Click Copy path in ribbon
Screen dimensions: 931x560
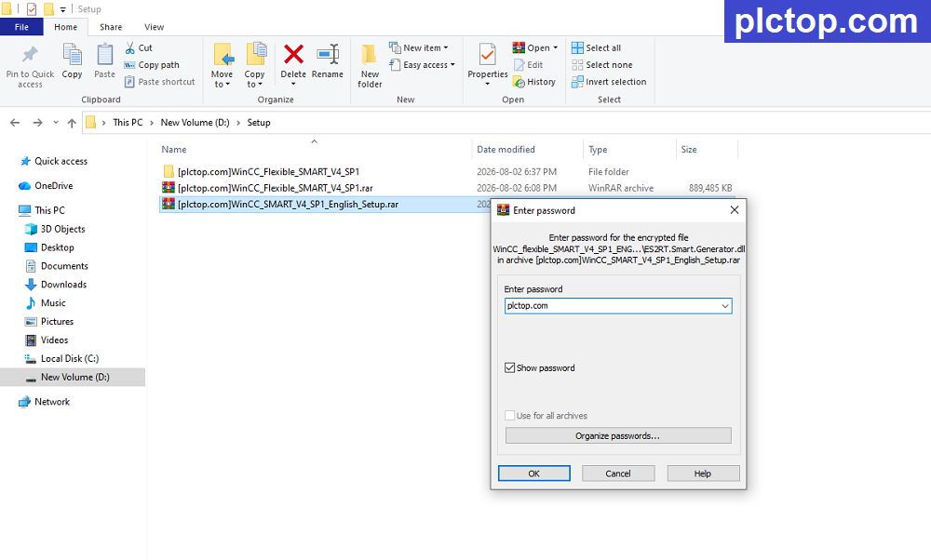coord(152,65)
